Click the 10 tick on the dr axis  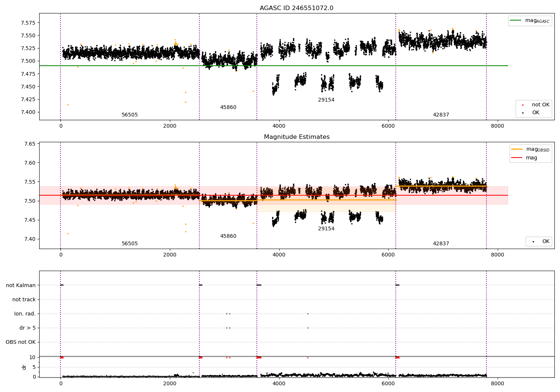32,357
